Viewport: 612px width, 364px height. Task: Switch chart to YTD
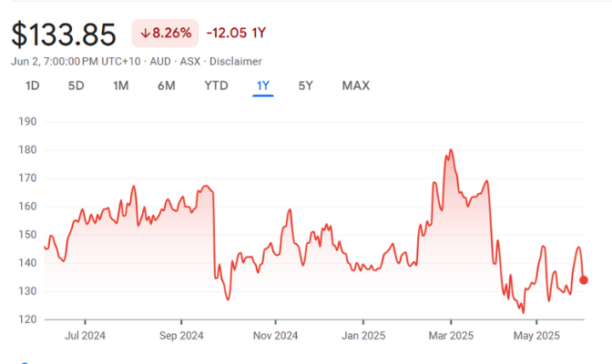tap(216, 86)
